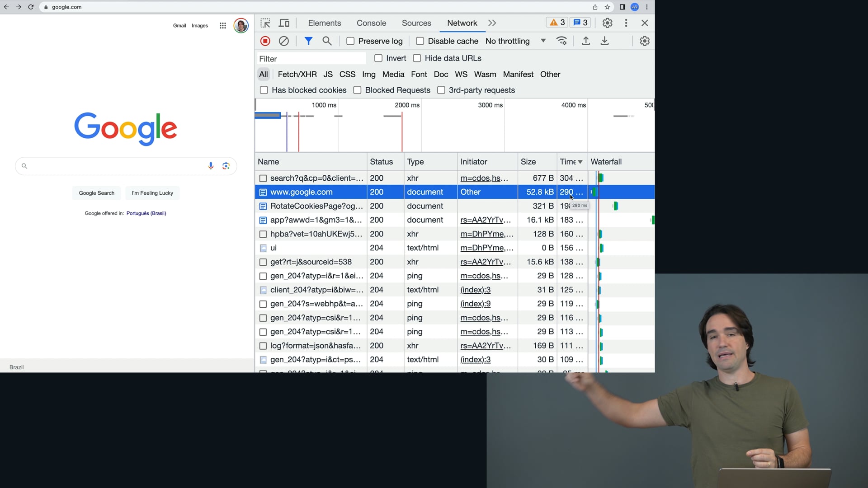
Task: Open the Gmail link
Action: 179,26
